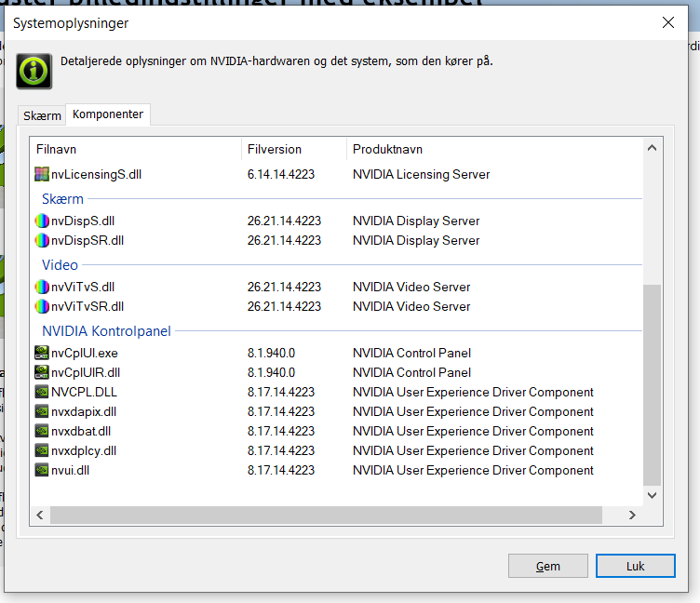
Task: Click the nvxdplcy.dll file icon
Action: click(x=42, y=450)
